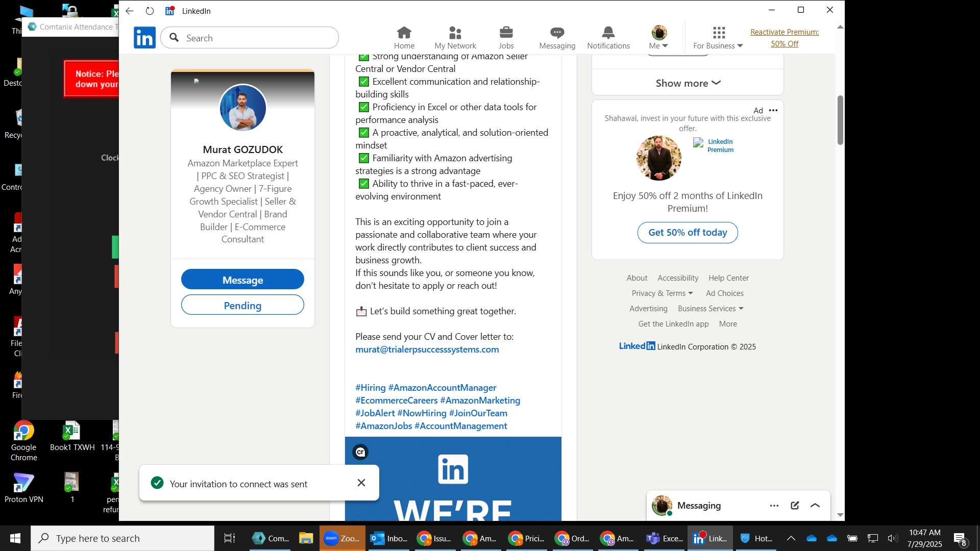The width and height of the screenshot is (980, 551).
Task: Switch to the Outlook Inbox taskbar item
Action: pyautogui.click(x=388, y=538)
